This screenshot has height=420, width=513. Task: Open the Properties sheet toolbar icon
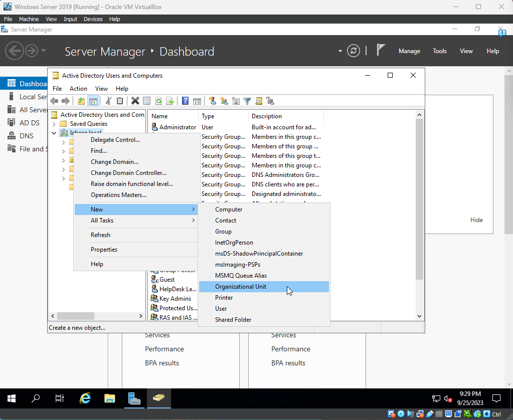(x=146, y=101)
